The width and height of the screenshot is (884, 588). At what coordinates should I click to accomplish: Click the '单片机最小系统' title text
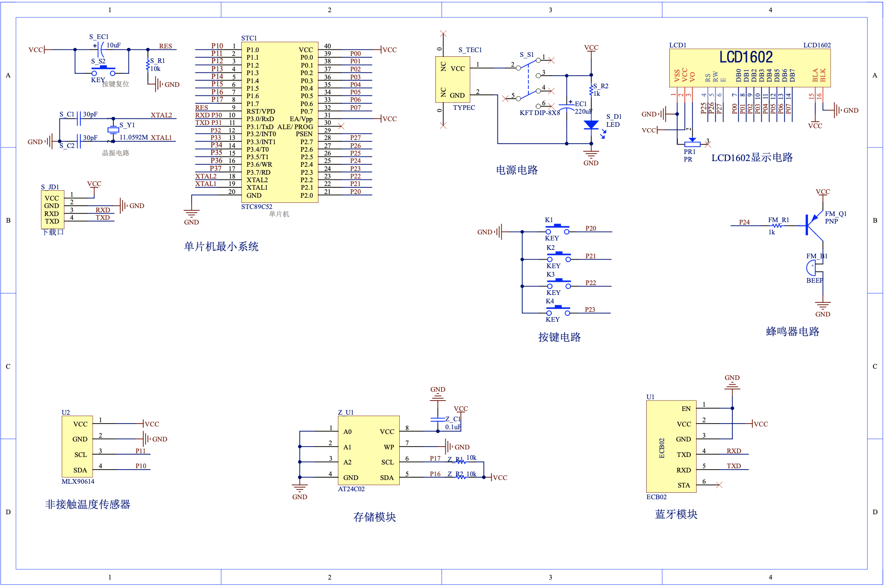[x=221, y=247]
